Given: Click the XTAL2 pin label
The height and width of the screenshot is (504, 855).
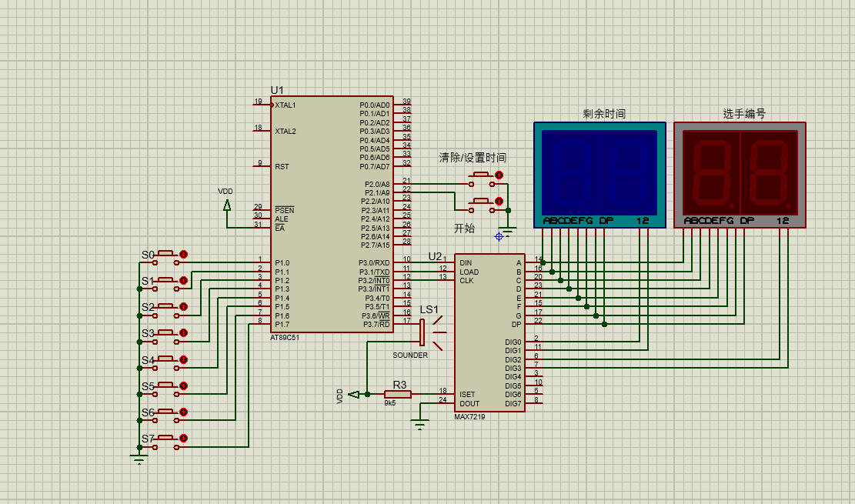Looking at the screenshot, I should 286,132.
